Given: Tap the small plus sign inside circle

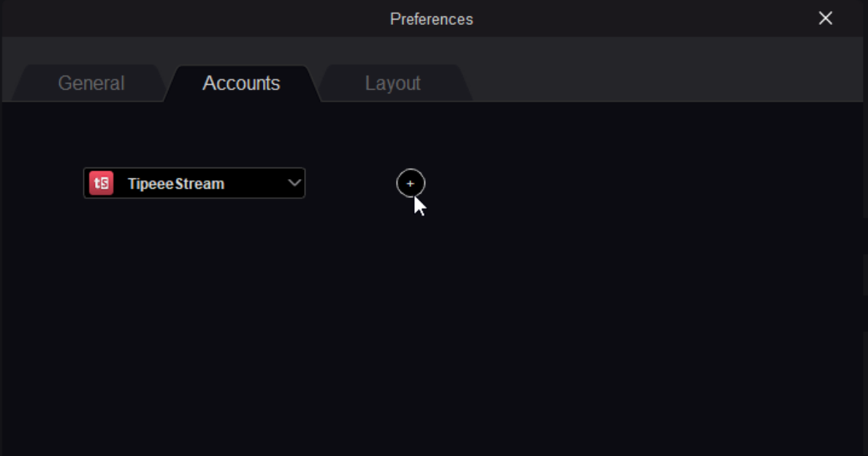Looking at the screenshot, I should pyautogui.click(x=410, y=183).
